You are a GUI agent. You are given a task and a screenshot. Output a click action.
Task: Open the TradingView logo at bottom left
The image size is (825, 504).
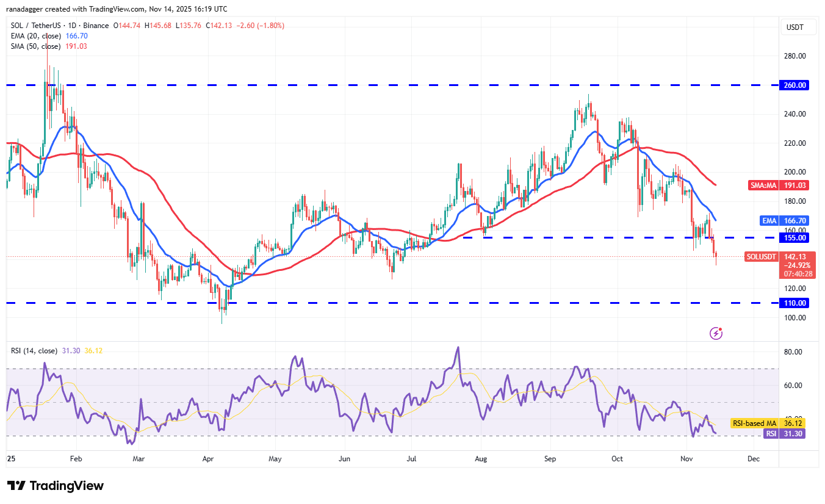tap(55, 486)
